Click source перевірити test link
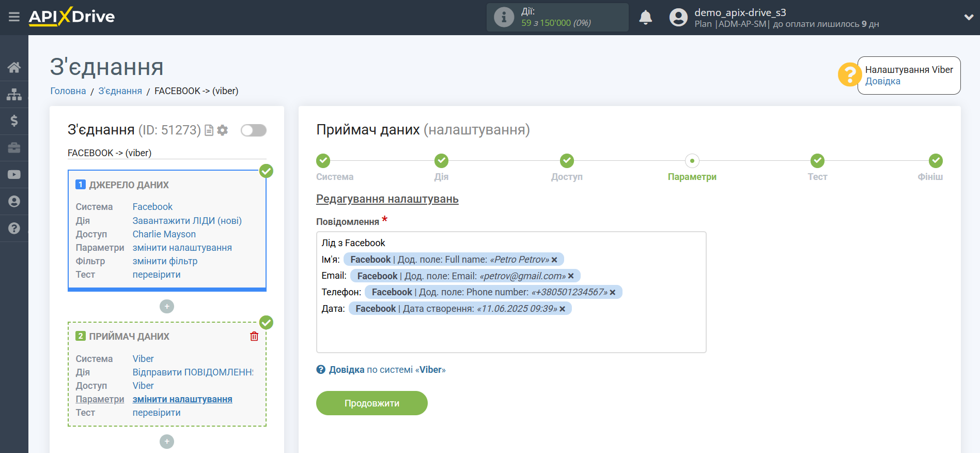 [157, 275]
